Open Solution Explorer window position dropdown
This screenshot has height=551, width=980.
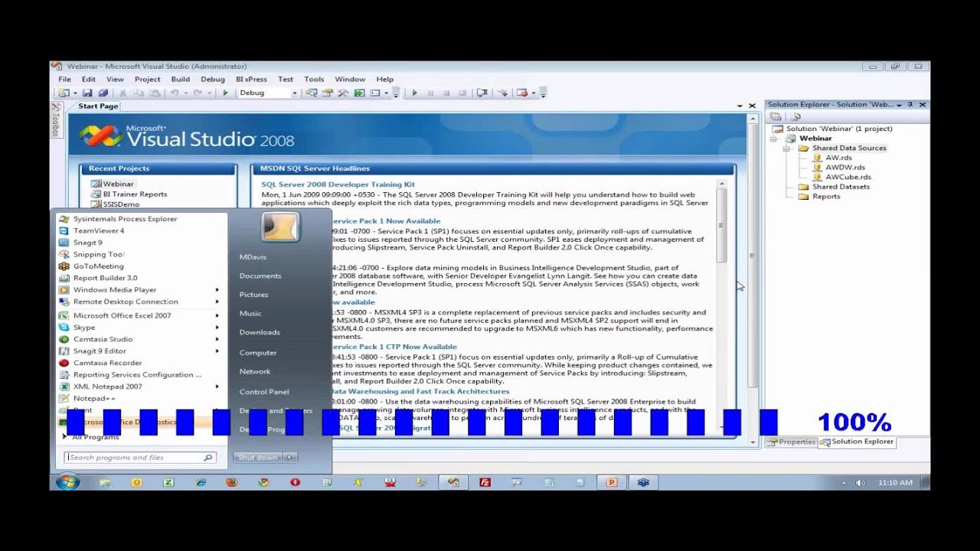[x=900, y=105]
